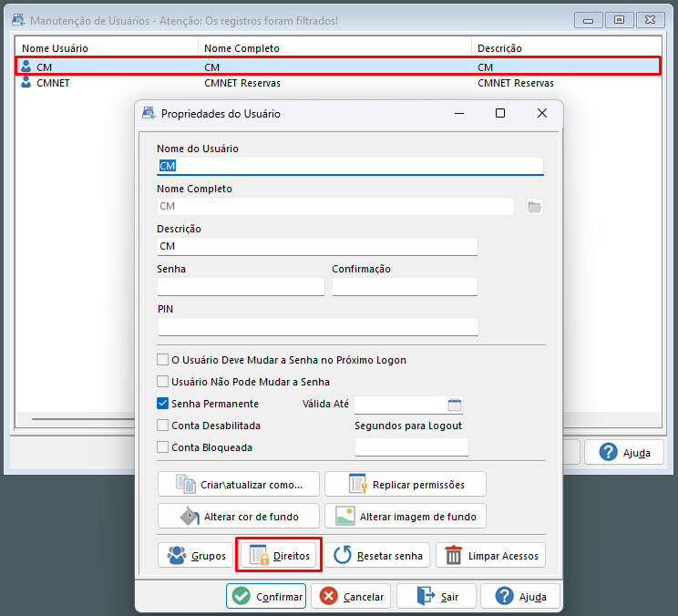Close the Manutenção de Usuários window
Screen dimensions: 678x616
click(650, 20)
